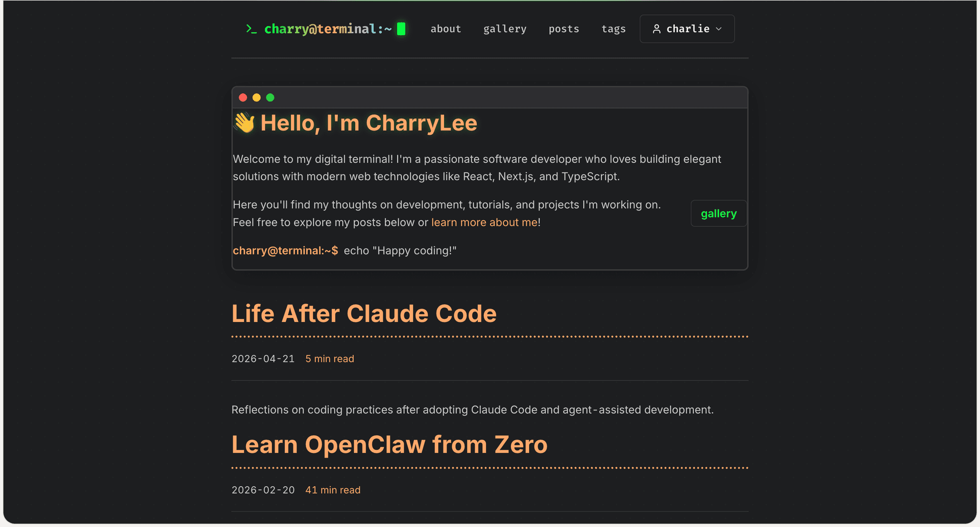Click the Hello, I'm CharryLee heading
Screen dimensions: 980x527
pos(369,123)
